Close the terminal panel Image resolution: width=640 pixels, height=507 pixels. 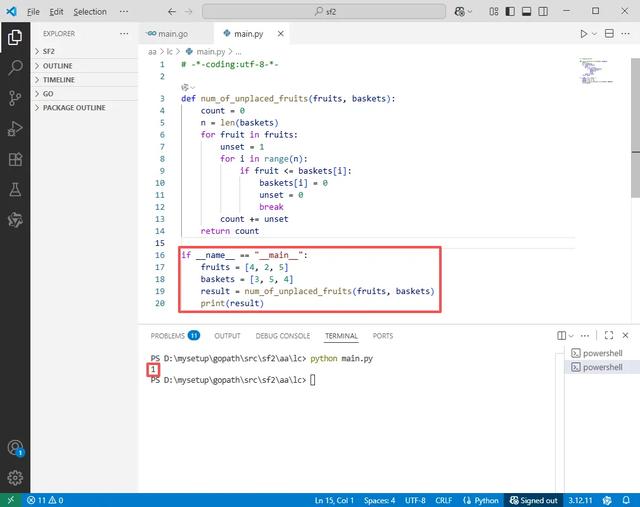625,336
